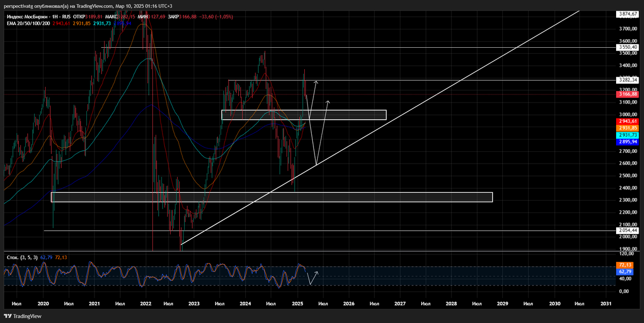Click the 2700,00 price scale label

coord(627,151)
